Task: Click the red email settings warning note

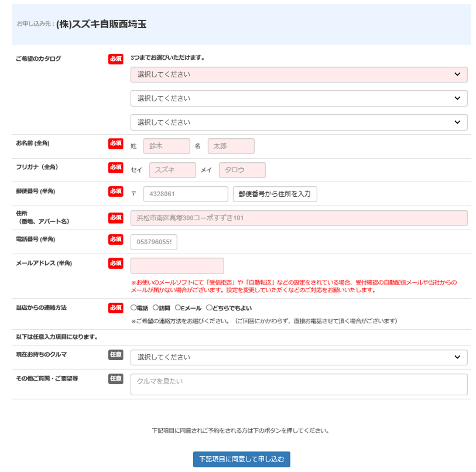Action: pyautogui.click(x=294, y=286)
